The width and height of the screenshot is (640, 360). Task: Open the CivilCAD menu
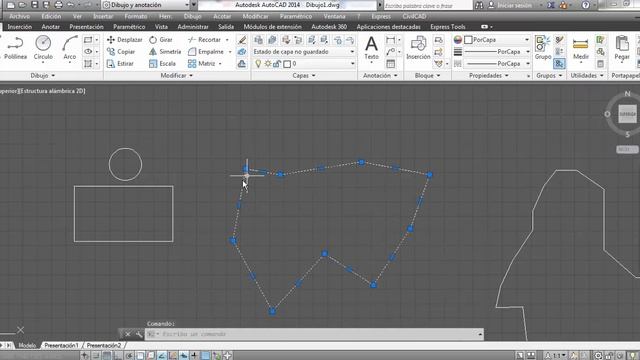pyautogui.click(x=414, y=16)
